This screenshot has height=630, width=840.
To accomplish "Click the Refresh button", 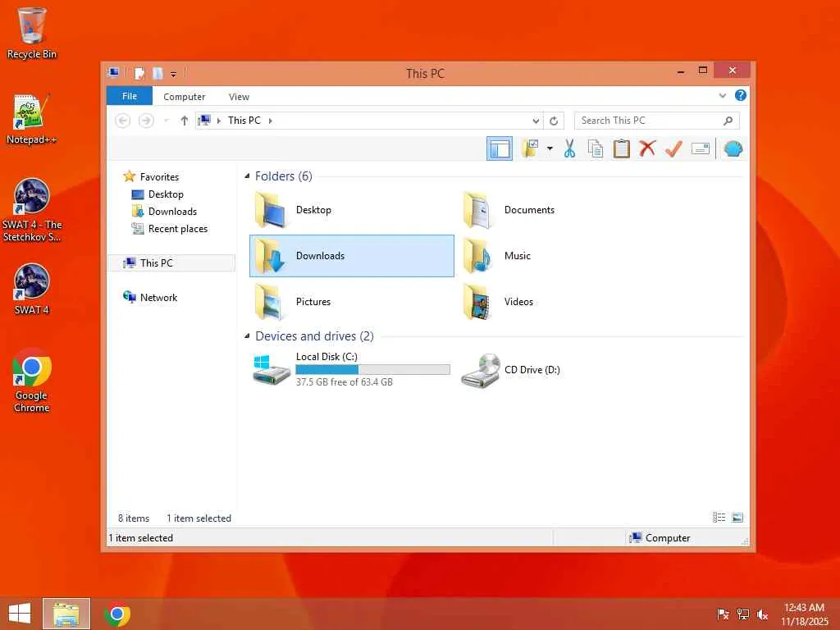I will click(x=554, y=121).
